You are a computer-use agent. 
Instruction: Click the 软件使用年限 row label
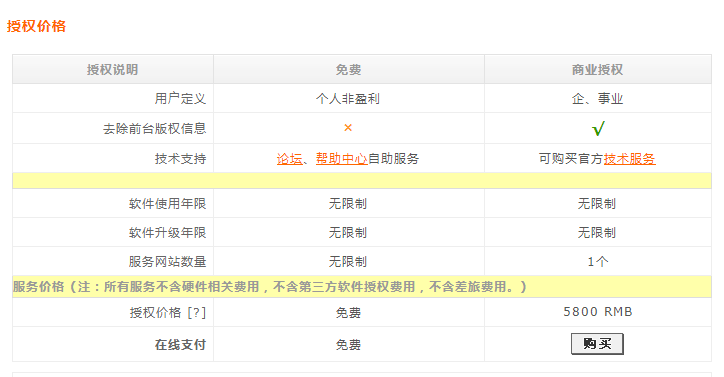point(167,204)
